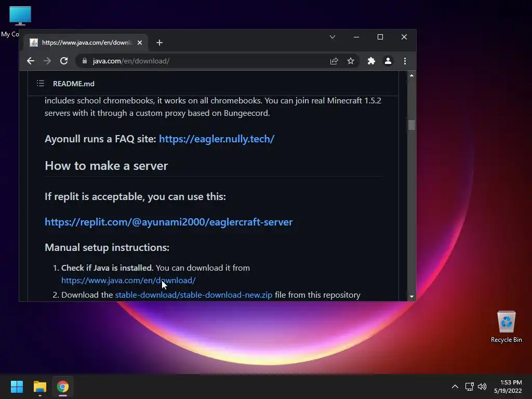Select the java.com download tab
This screenshot has width=532, height=399.
[86, 43]
